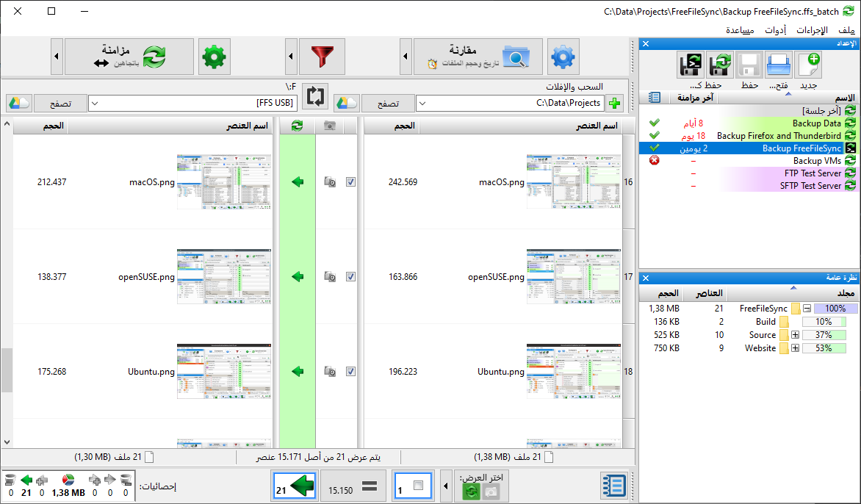Open the مساعدة (Help) menu
Image resolution: width=861 pixels, height=504 pixels.
pyautogui.click(x=740, y=30)
